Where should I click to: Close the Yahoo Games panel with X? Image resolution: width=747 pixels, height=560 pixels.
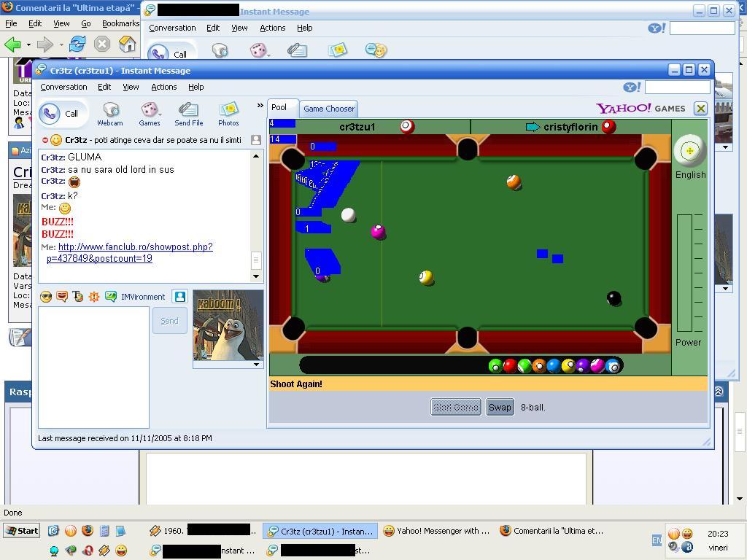(700, 109)
